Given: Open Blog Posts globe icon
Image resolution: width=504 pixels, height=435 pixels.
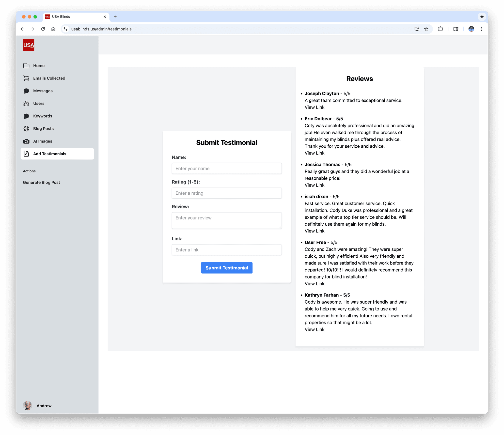Looking at the screenshot, I should (x=26, y=129).
